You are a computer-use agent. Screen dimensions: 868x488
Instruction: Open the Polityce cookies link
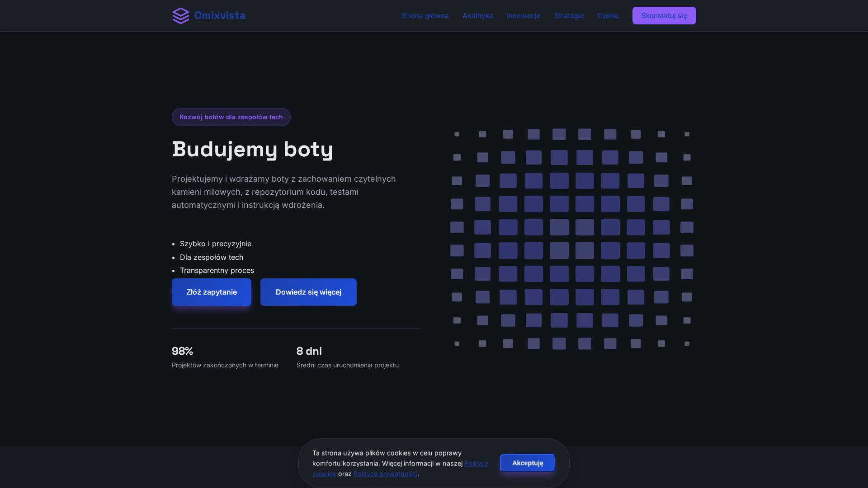(476, 463)
